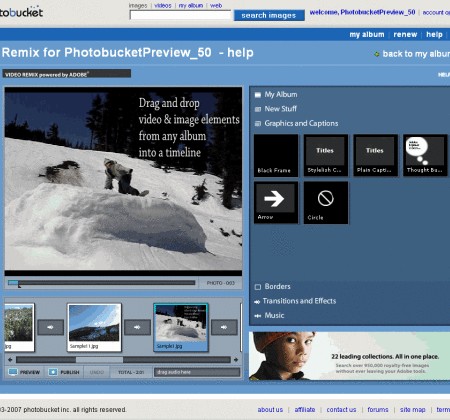The height and width of the screenshot is (420, 450).
Task: Open the affiliate footer link
Action: coord(305,409)
